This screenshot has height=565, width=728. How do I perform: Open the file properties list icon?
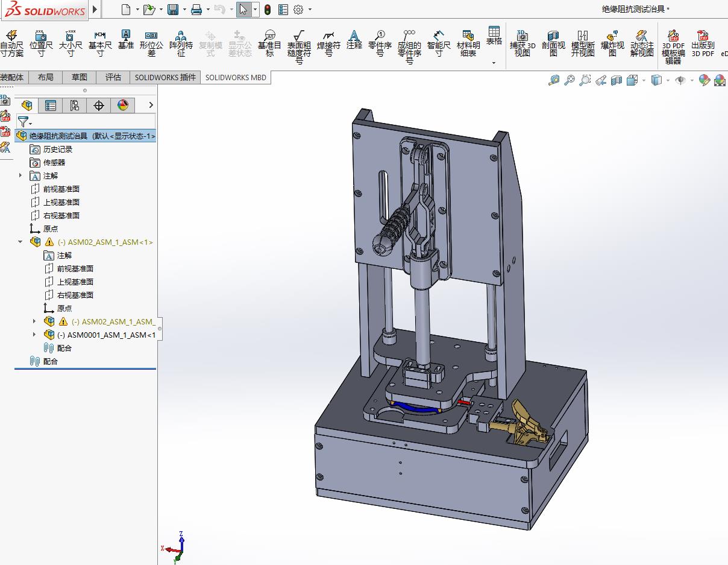tap(283, 9)
